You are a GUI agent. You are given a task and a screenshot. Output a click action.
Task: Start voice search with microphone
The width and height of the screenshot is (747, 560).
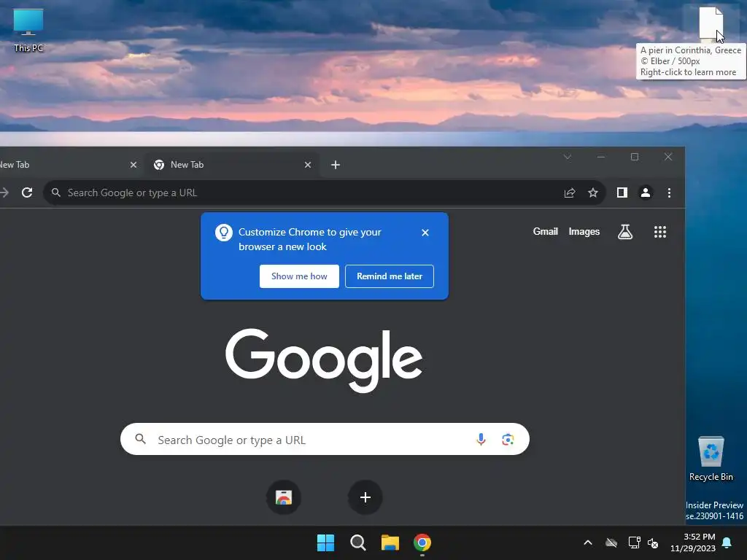[481, 439]
